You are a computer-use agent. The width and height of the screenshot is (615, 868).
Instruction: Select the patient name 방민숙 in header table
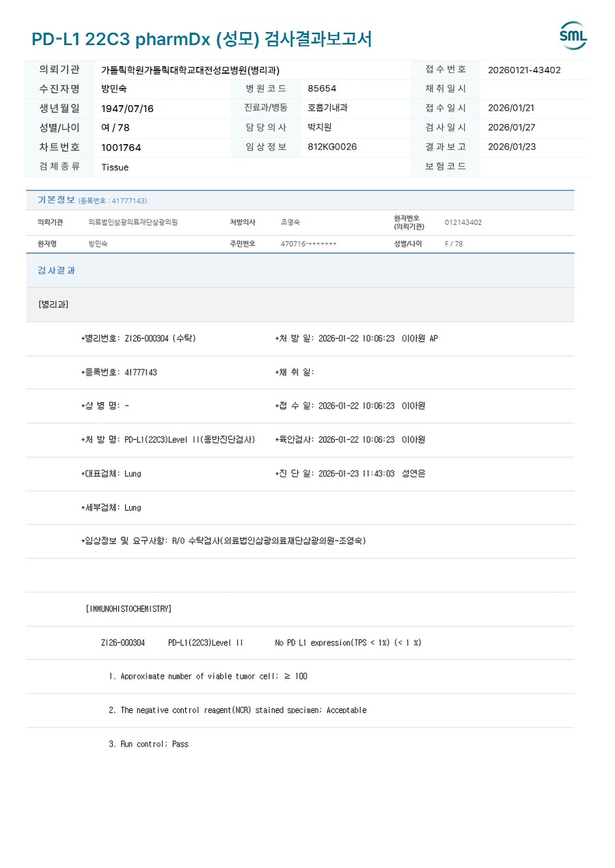[114, 89]
